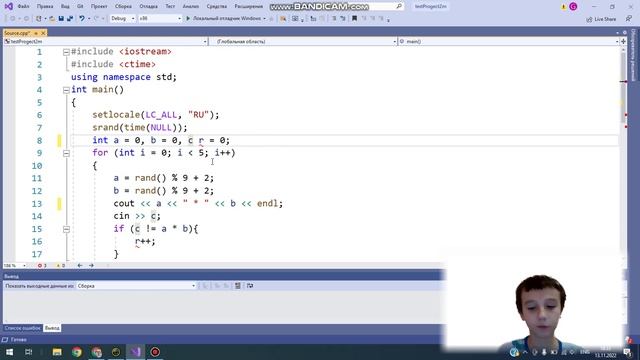640x360 pixels.
Task: Open the Debug configuration dropdown
Action: pyautogui.click(x=122, y=19)
